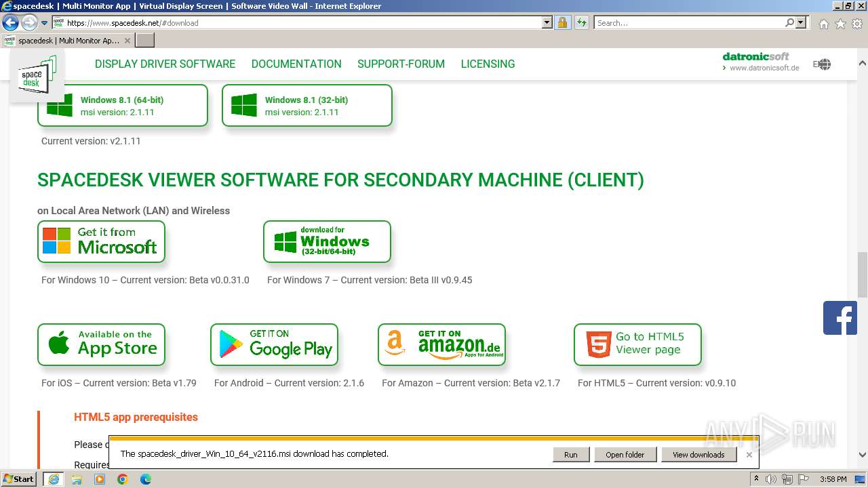Click the address bar URL field
868x488 pixels.
tap(303, 22)
